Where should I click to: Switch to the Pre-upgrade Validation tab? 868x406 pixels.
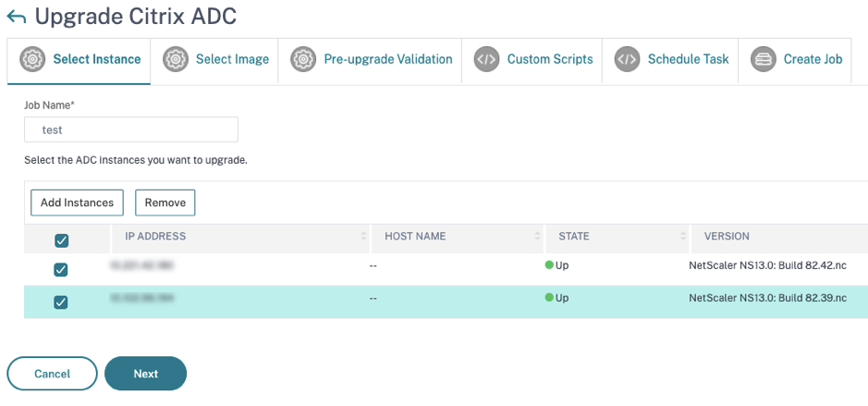(370, 61)
